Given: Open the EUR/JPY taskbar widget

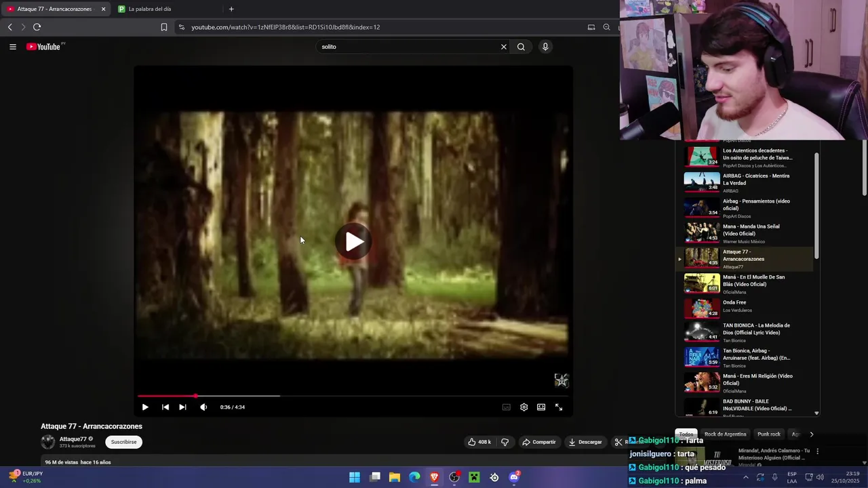Looking at the screenshot, I should (26, 477).
